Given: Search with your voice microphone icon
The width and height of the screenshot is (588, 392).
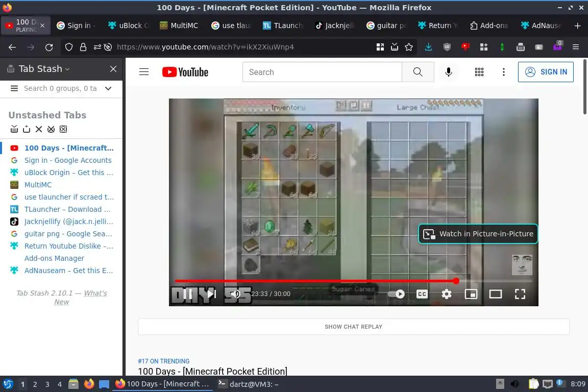Looking at the screenshot, I should click(x=449, y=71).
